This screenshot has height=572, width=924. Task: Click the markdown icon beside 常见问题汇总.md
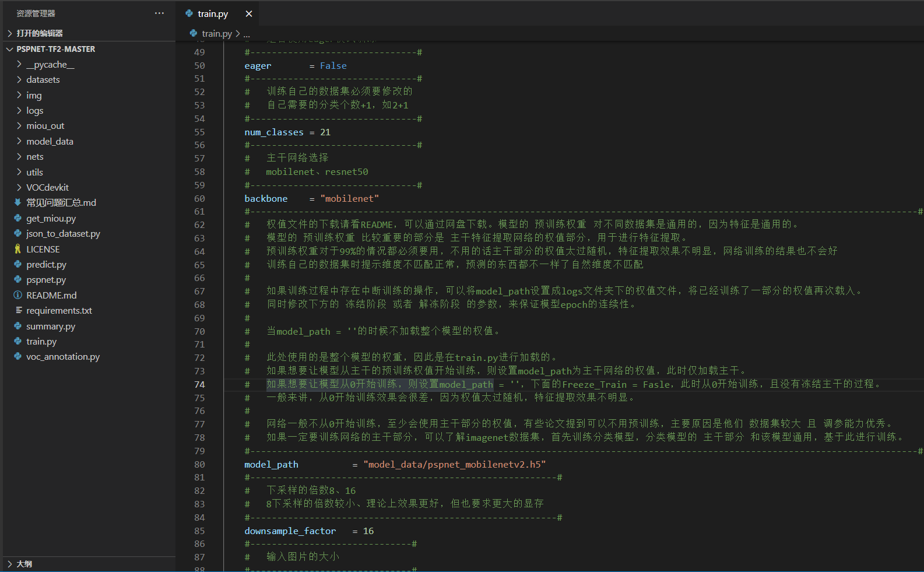(18, 202)
